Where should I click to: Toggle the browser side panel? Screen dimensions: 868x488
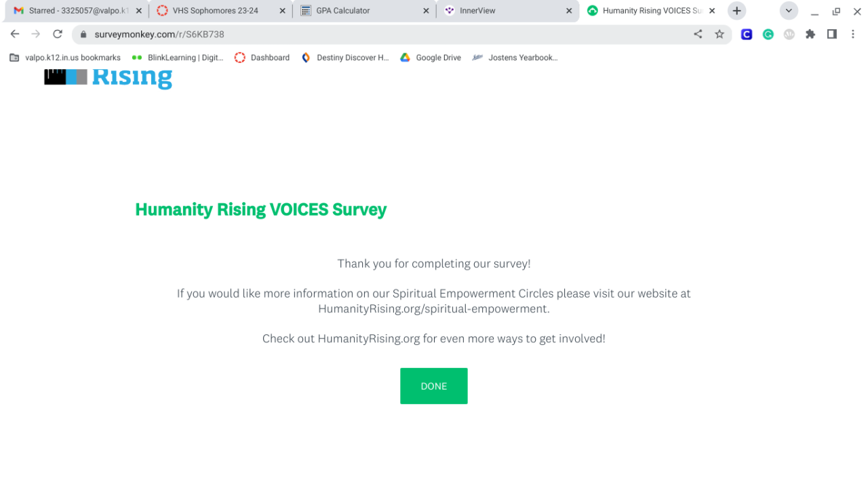(x=831, y=34)
